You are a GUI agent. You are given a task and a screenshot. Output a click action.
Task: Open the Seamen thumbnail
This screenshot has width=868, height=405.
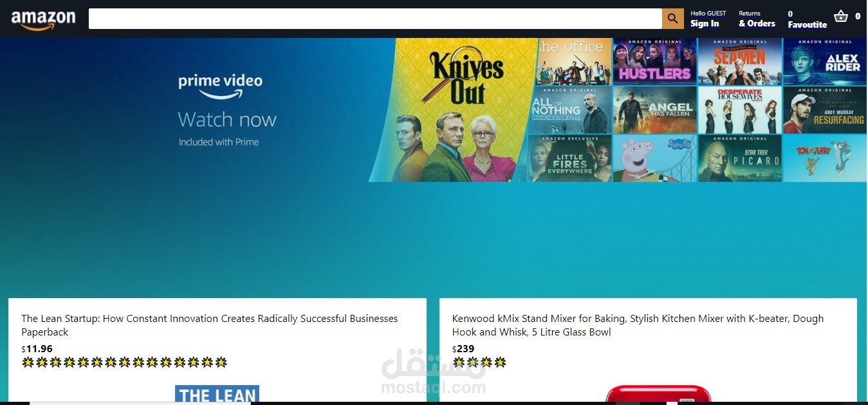coord(740,62)
